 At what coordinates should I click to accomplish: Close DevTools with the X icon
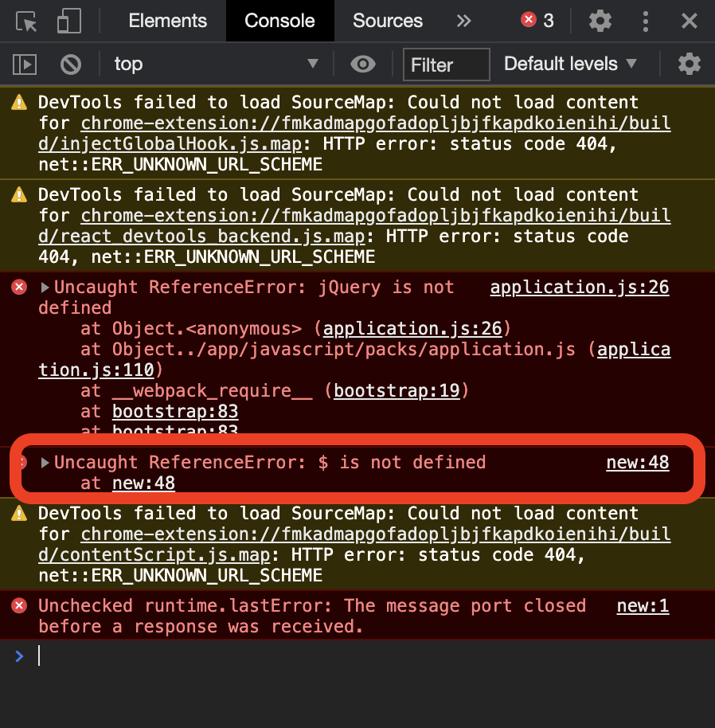[690, 21]
